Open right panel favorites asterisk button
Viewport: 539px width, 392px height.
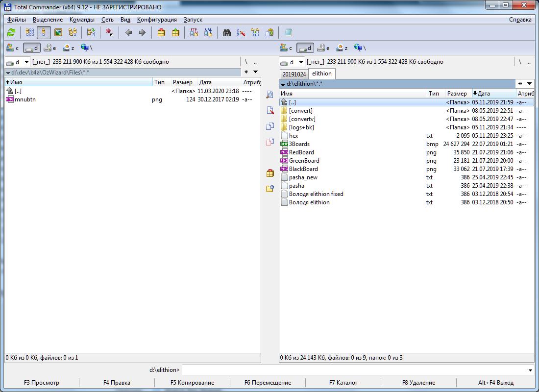click(520, 84)
